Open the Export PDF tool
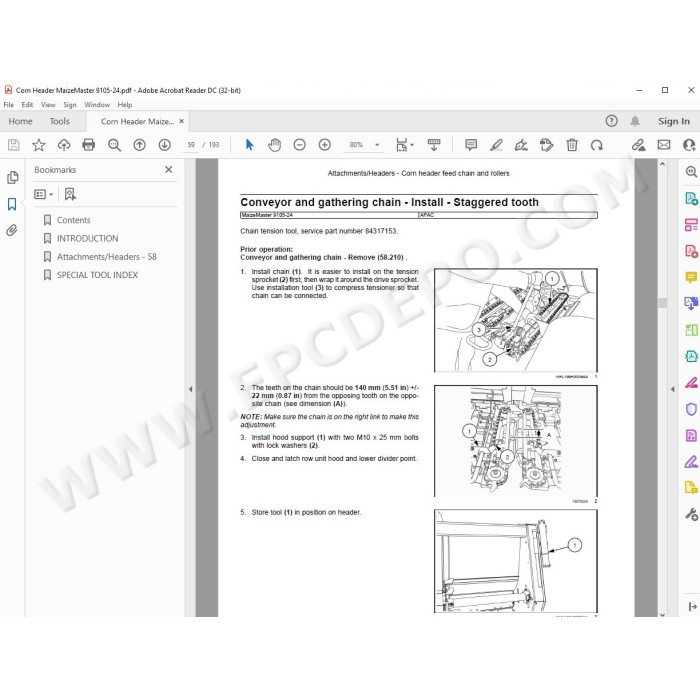Image resolution: width=700 pixels, height=700 pixels. [691, 198]
